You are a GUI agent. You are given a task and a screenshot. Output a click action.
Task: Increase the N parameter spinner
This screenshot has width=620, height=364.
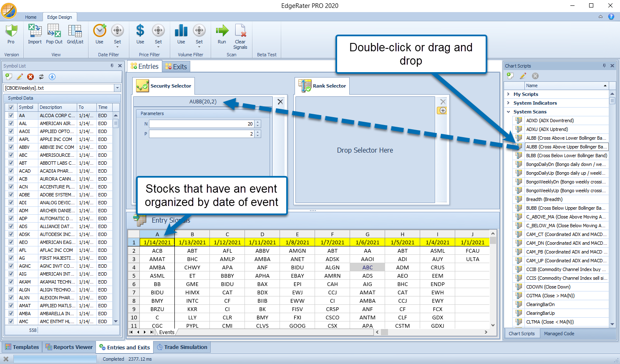point(258,122)
